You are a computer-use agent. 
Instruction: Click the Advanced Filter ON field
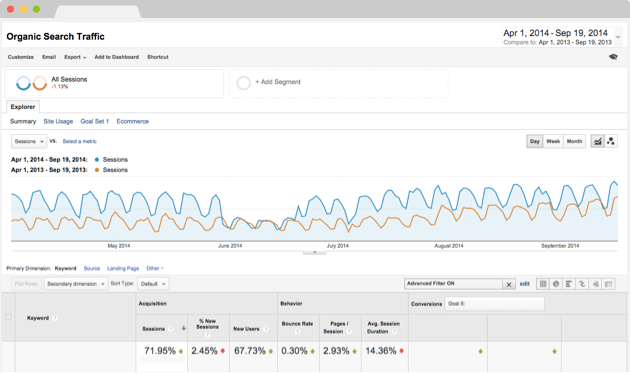[x=453, y=284]
